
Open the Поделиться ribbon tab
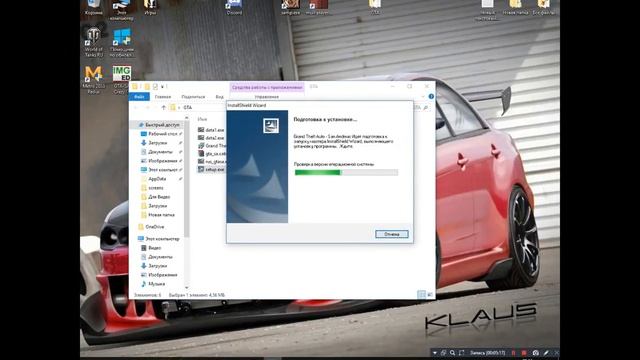point(193,97)
